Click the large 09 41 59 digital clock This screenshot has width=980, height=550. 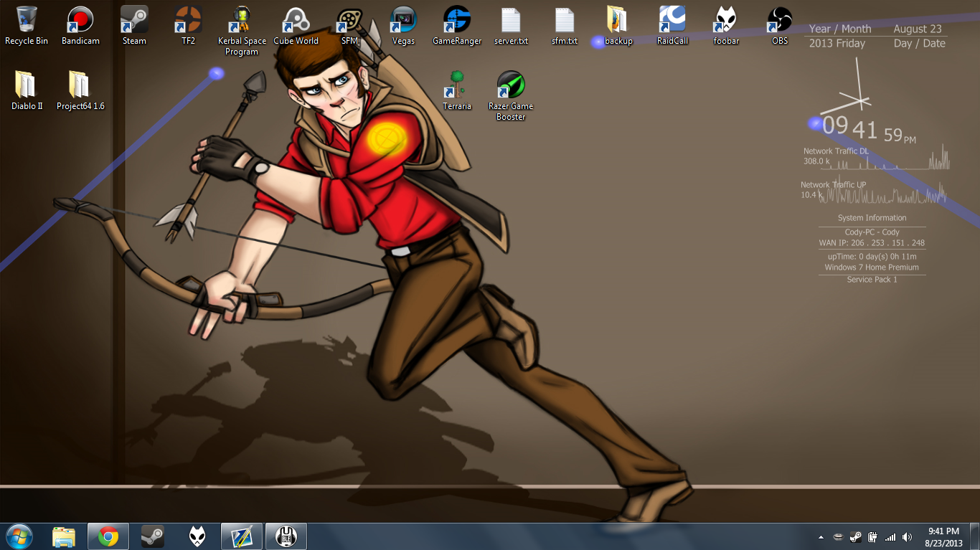869,129
